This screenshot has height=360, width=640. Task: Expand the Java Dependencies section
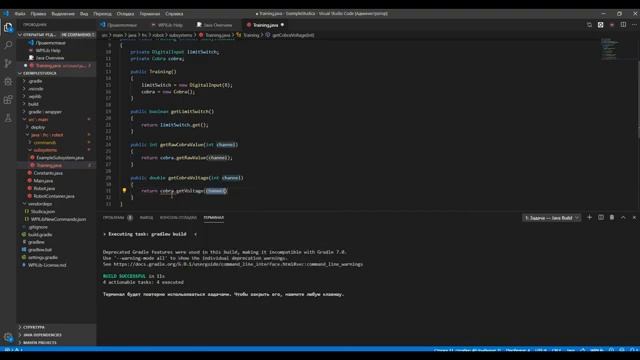click(42, 335)
